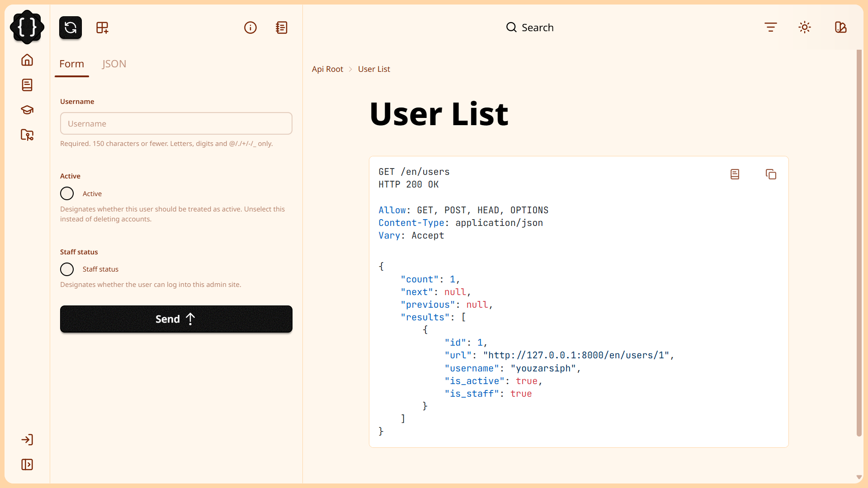Click inside the Username input field
Screen dimensions: 868x488
(x=176, y=123)
